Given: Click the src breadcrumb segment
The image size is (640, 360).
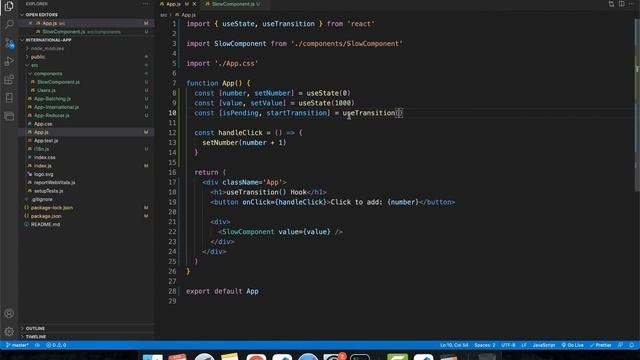Looking at the screenshot, I should pos(163,15).
